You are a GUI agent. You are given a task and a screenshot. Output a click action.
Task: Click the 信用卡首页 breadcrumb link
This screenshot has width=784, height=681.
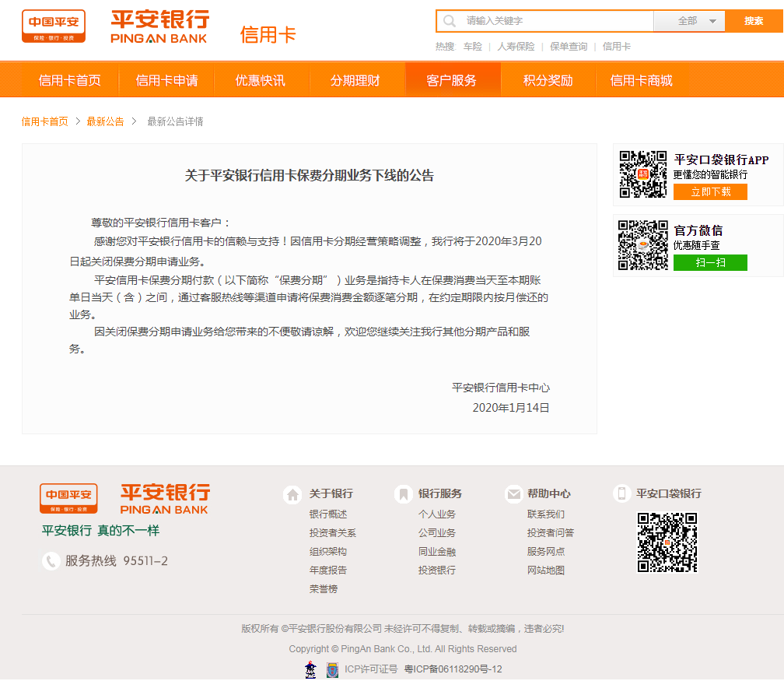[45, 121]
